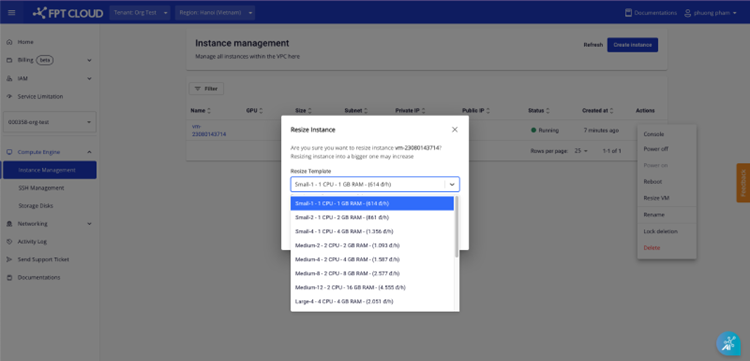Click the Activity Log icon
Screen dimensions: 750x361
tap(9, 241)
